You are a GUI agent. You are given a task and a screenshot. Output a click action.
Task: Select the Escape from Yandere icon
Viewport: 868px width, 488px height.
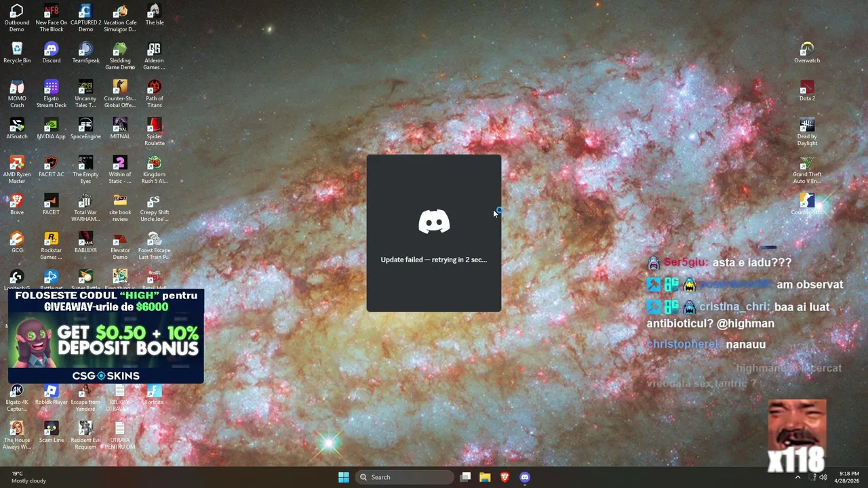(x=85, y=398)
